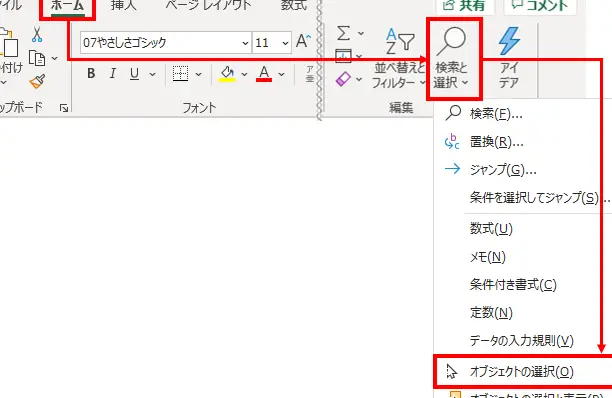Image resolution: width=612 pixels, height=398 pixels.
Task: Choose Replace 置換(R)... from menu
Action: coord(522,142)
